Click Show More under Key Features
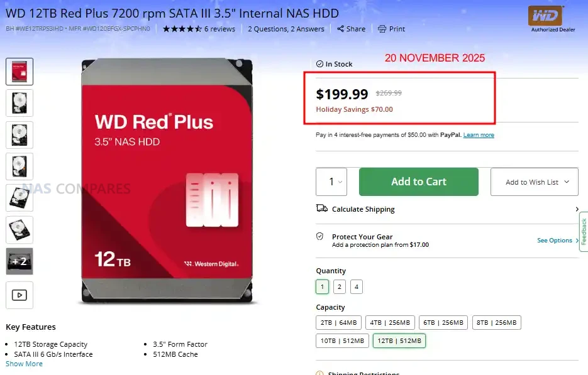Screen dimensions: 588x375 [24, 364]
